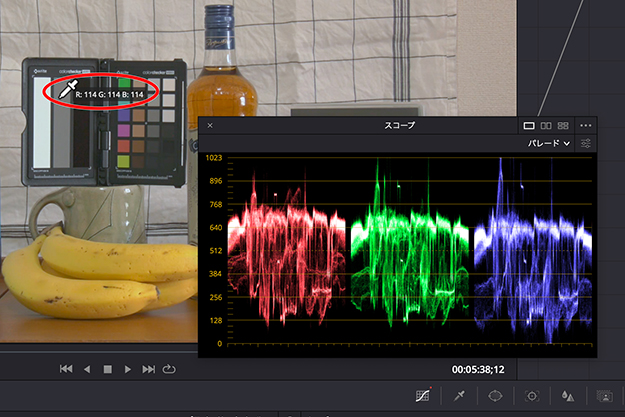This screenshot has width=625, height=417.
Task: Open the パレード scope type dropdown
Action: [x=549, y=144]
